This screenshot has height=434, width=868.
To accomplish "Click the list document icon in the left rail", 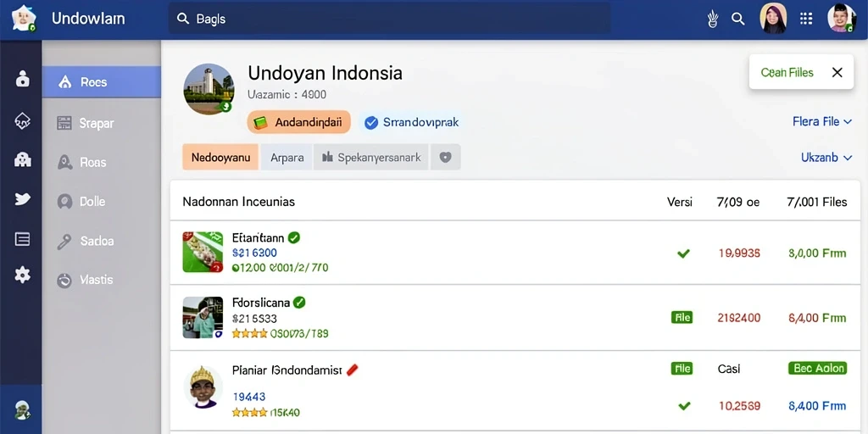I will 22,239.
